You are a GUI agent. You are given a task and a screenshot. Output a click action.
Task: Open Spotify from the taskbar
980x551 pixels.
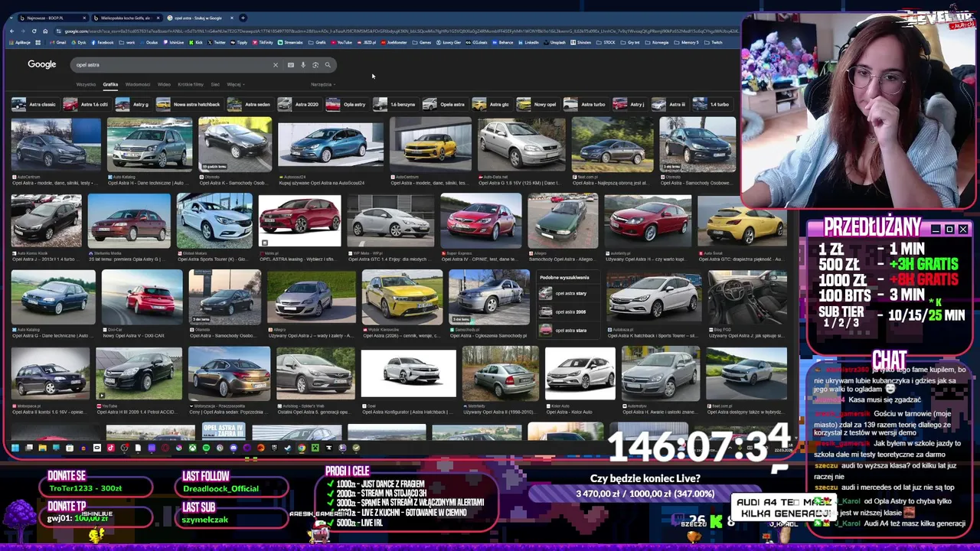tap(206, 448)
